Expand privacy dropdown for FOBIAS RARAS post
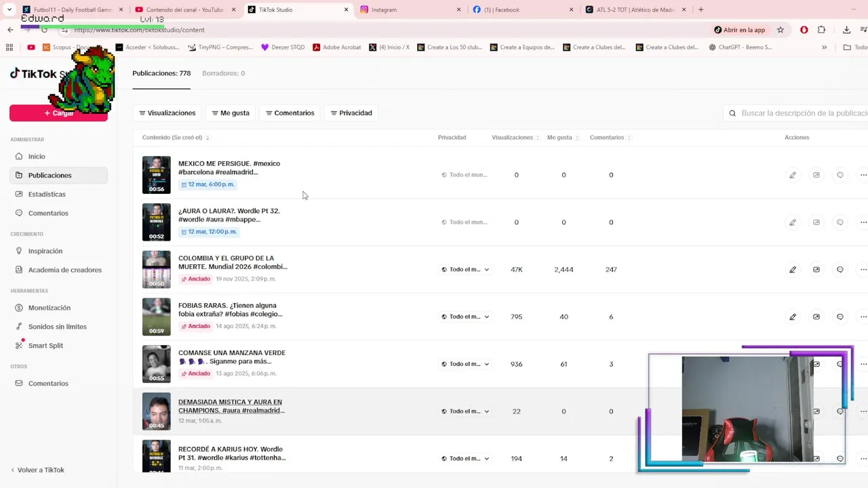868x488 pixels. [x=465, y=317]
